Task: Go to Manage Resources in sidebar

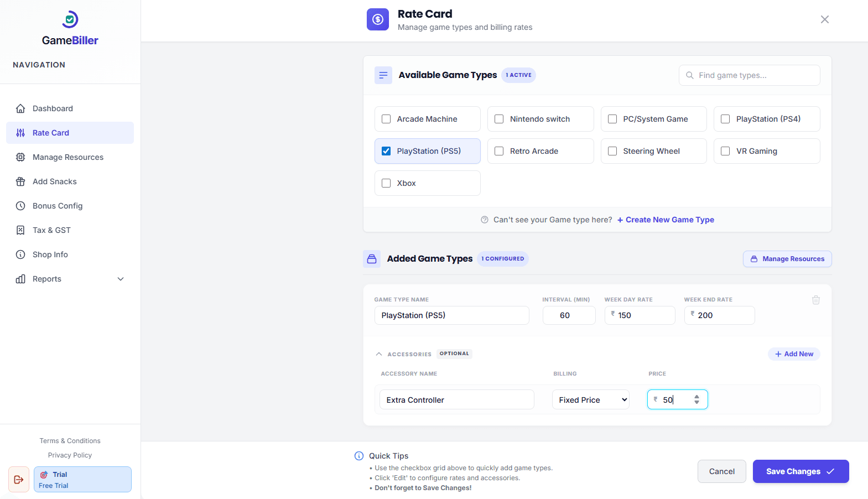Action: pos(68,157)
